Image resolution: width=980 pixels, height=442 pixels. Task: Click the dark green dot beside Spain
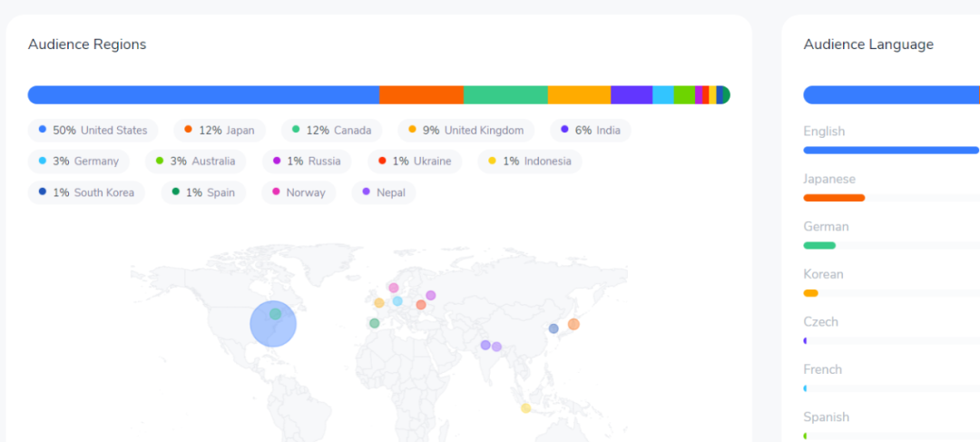coord(176,192)
